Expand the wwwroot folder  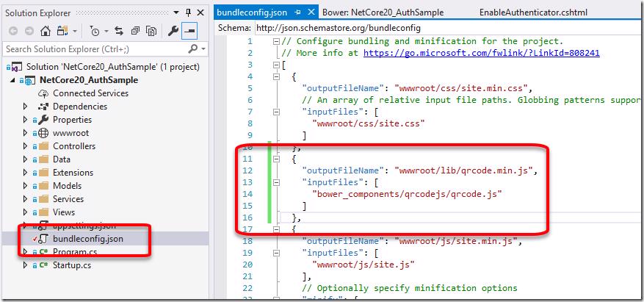[x=25, y=133]
